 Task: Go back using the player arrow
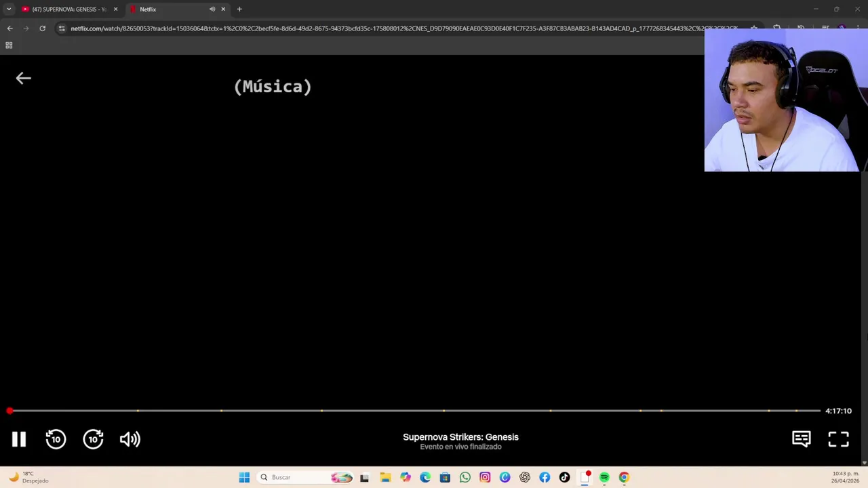point(24,79)
